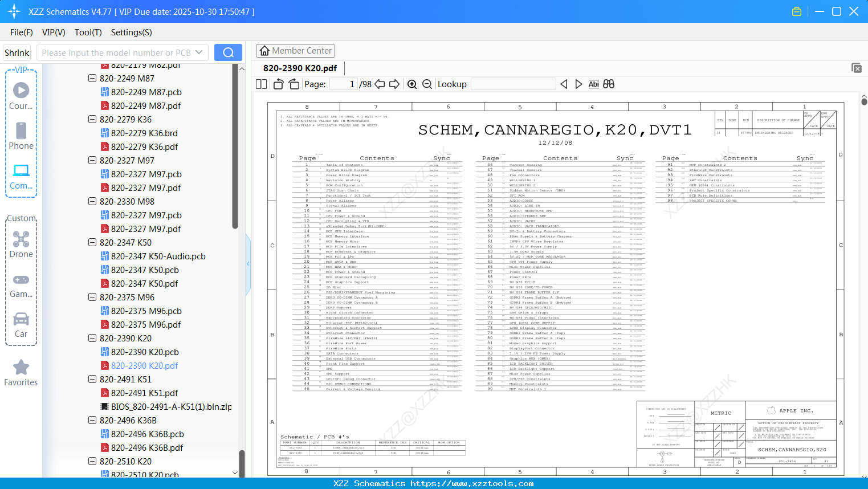Image resolution: width=868 pixels, height=489 pixels.
Task: Collapse the 820-2249 M87 folder
Action: [92, 78]
